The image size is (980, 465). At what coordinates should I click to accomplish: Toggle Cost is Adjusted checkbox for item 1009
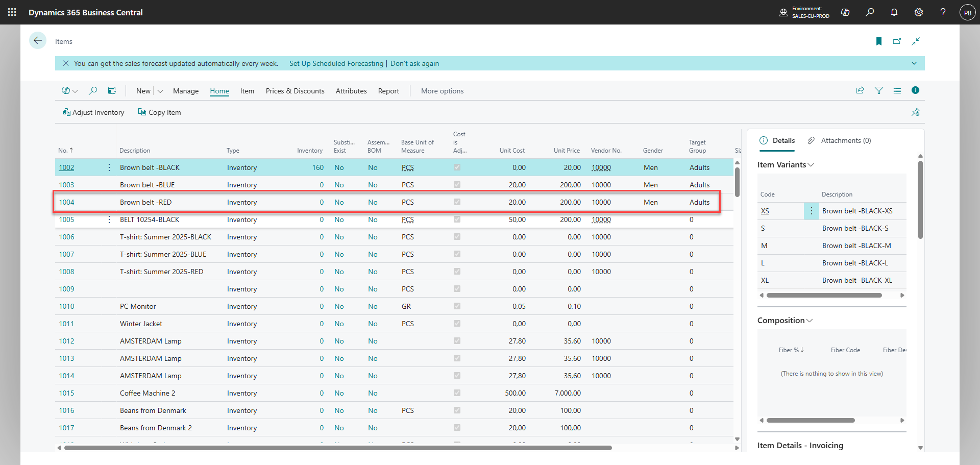[x=457, y=289]
